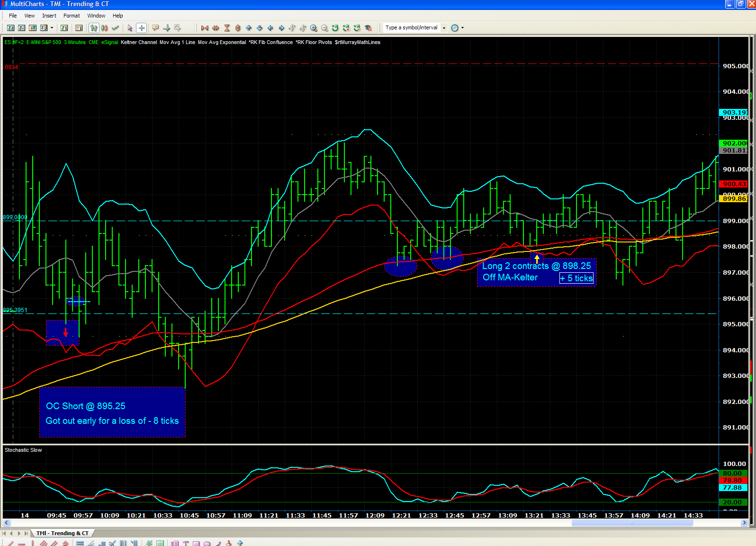Viewport: 756px width, 546px height.
Task: Switch chart style to candlesticks
Action: click(x=104, y=28)
